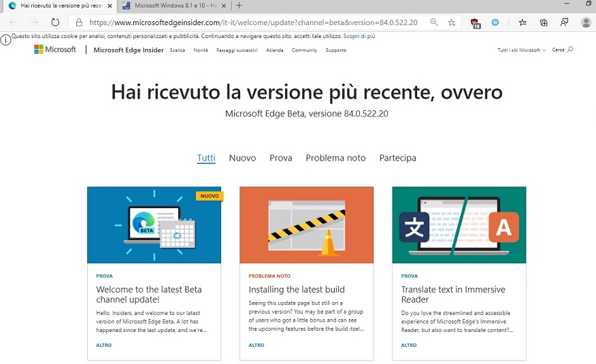The height and width of the screenshot is (364, 596).
Task: Click the 'Microsoft Edge Beta, versione 84.0.522.20' text
Action: point(307,114)
